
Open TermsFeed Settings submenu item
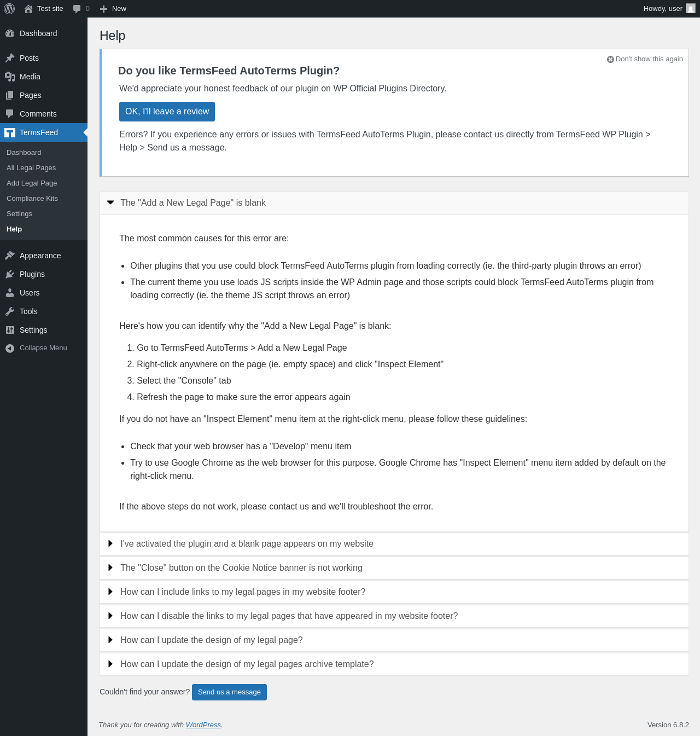[x=44, y=214]
